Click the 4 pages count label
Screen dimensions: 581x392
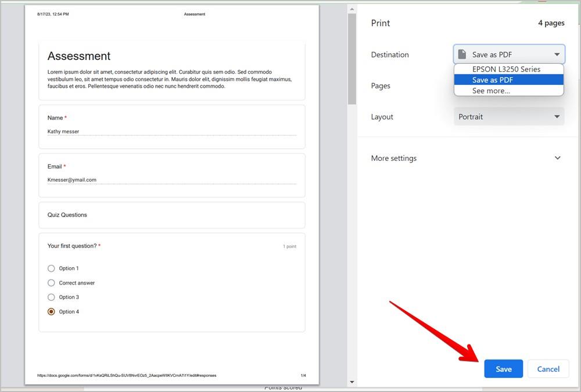[x=551, y=23]
